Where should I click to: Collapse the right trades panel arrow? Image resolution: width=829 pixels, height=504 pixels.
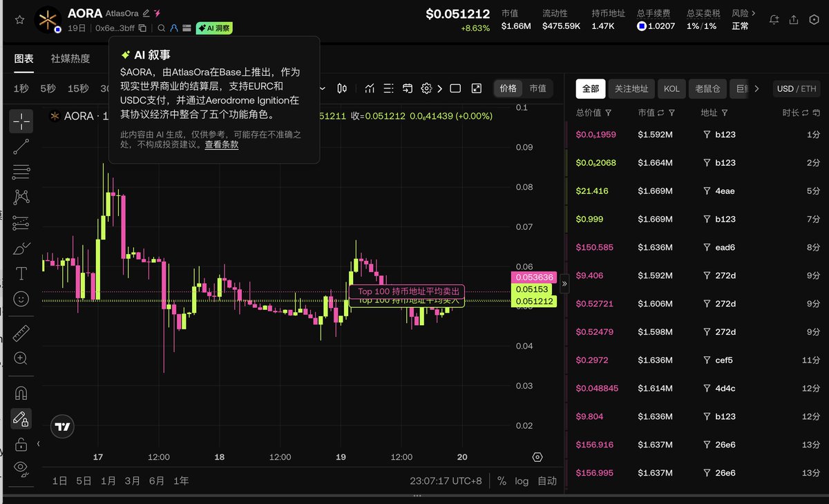[564, 283]
